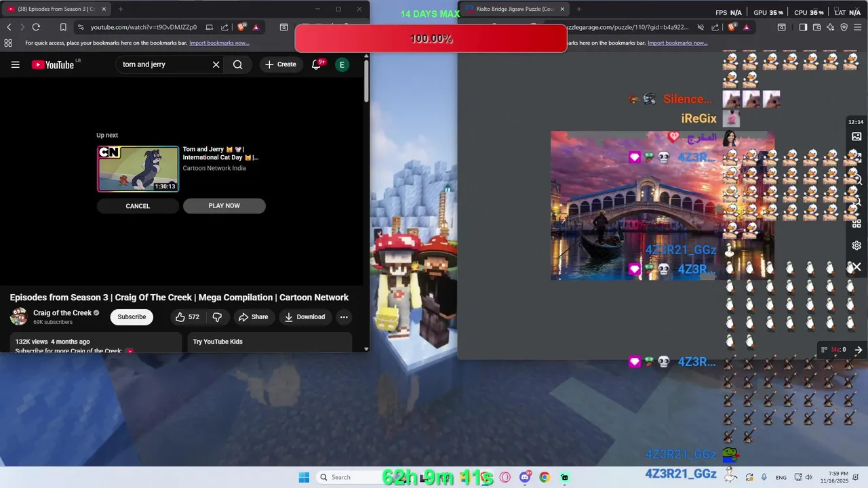Open Discord from the taskbar

525,477
